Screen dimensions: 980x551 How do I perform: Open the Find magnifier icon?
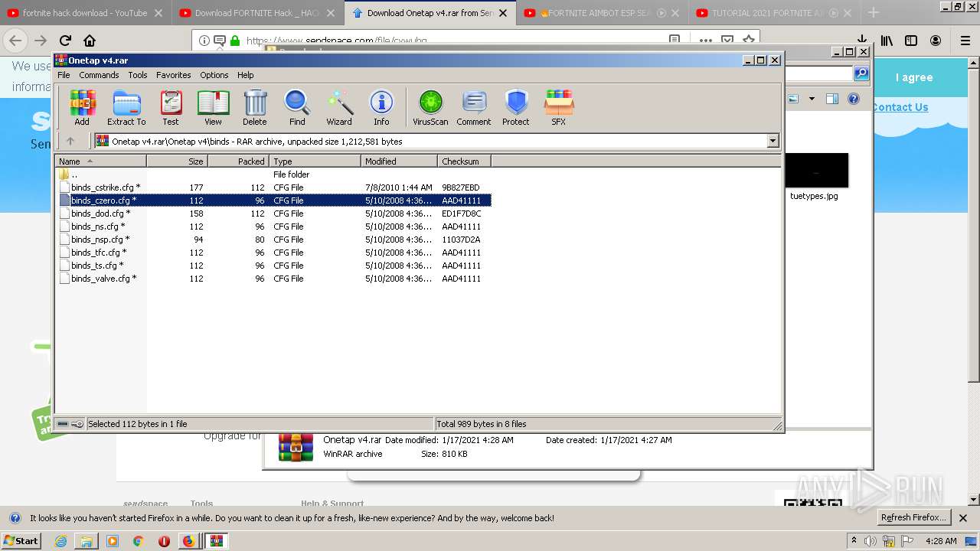(x=297, y=107)
